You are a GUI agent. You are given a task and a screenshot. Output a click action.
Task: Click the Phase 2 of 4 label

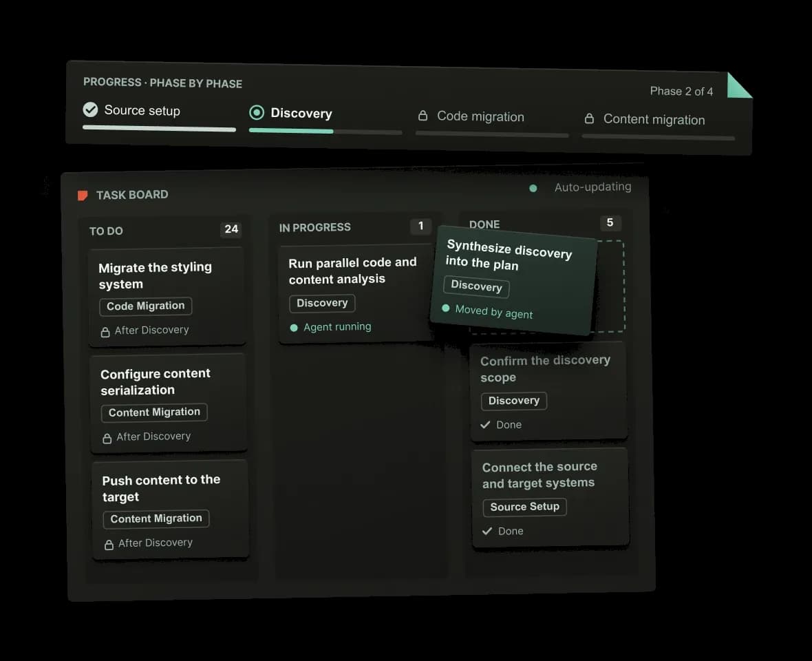click(681, 91)
